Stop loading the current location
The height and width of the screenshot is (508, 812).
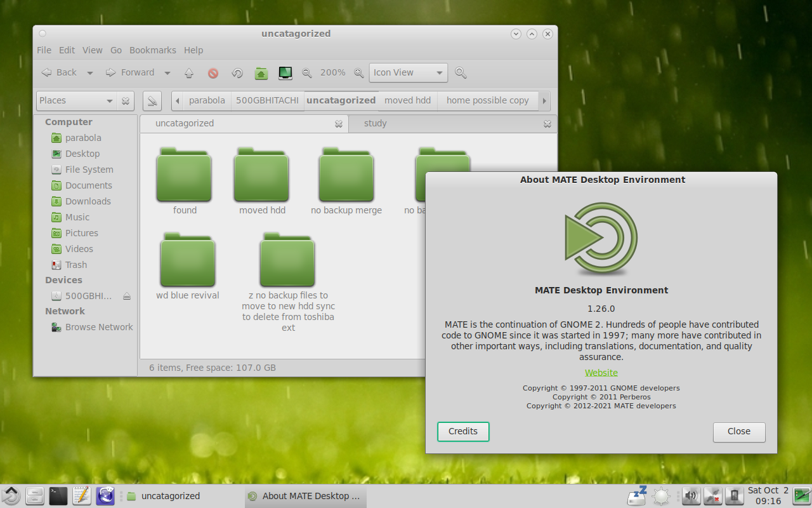coord(213,73)
